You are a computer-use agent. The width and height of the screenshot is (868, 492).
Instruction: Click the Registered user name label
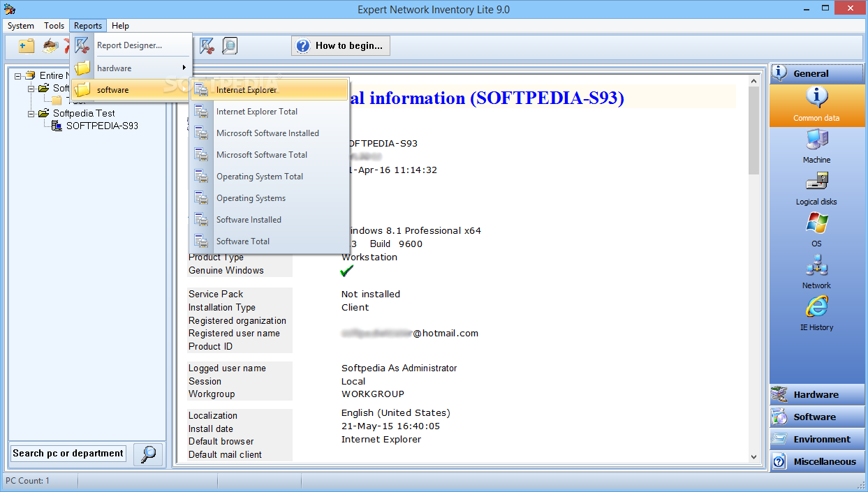234,334
